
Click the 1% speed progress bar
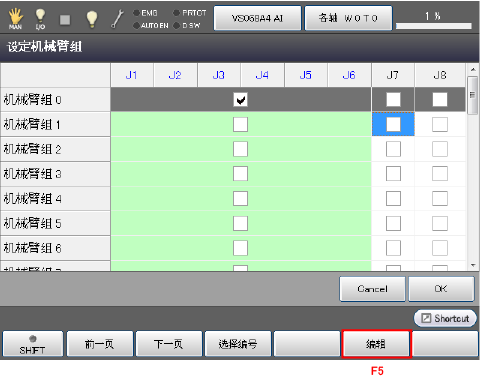click(434, 26)
